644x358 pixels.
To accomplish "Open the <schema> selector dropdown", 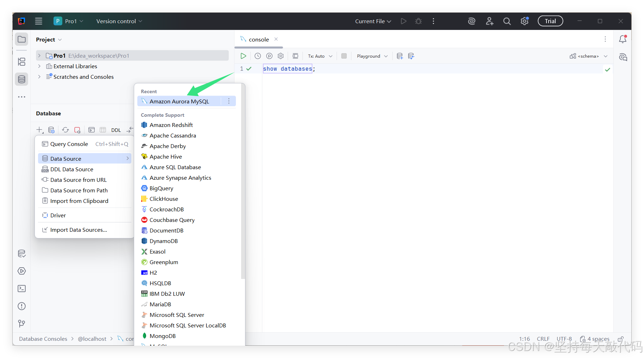I will pos(588,56).
